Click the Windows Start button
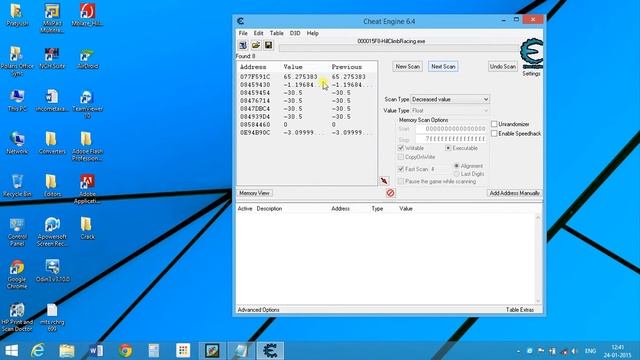 (x=11, y=351)
